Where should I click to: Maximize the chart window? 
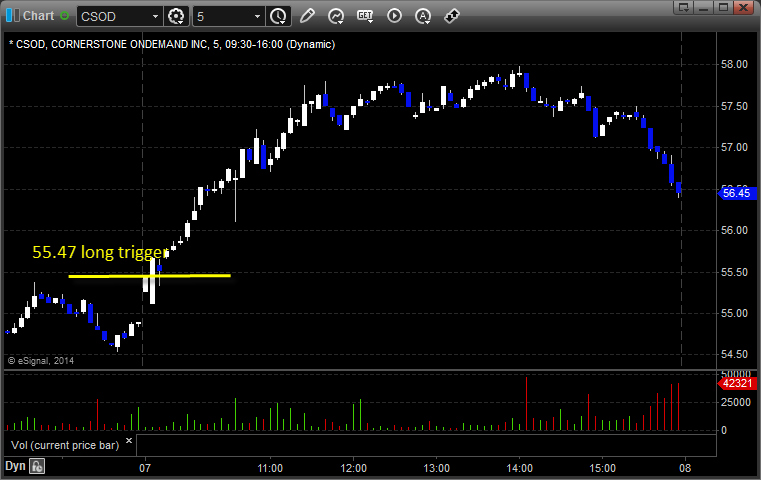tap(724, 7)
